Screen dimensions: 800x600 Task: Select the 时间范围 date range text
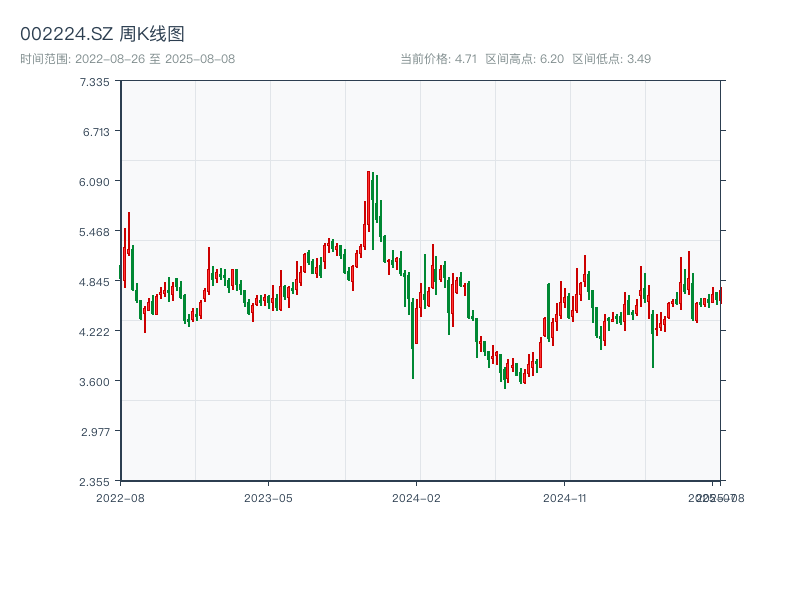[x=127, y=59]
